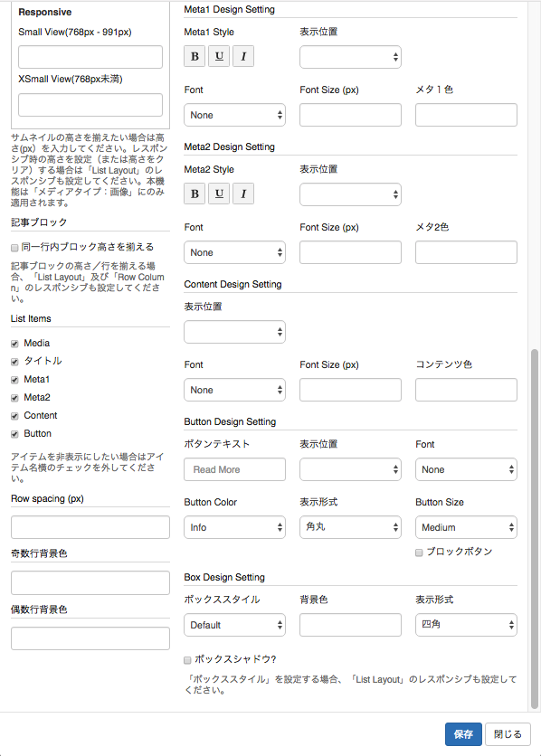Click the blue 保存 button
Viewport: 541px width, 756px height.
463,734
